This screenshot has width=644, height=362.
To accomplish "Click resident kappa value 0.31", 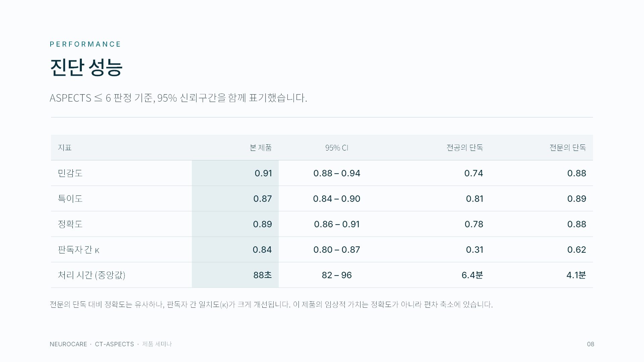I will 475,250.
